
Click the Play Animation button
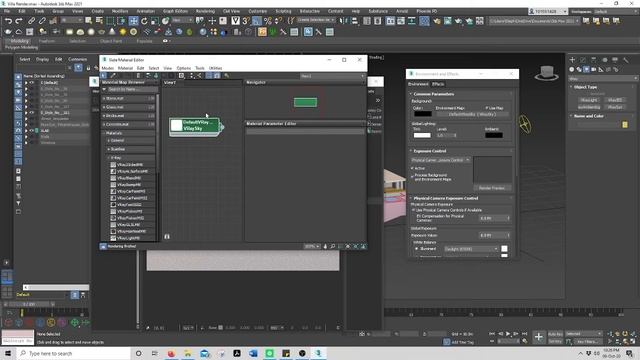(508, 334)
